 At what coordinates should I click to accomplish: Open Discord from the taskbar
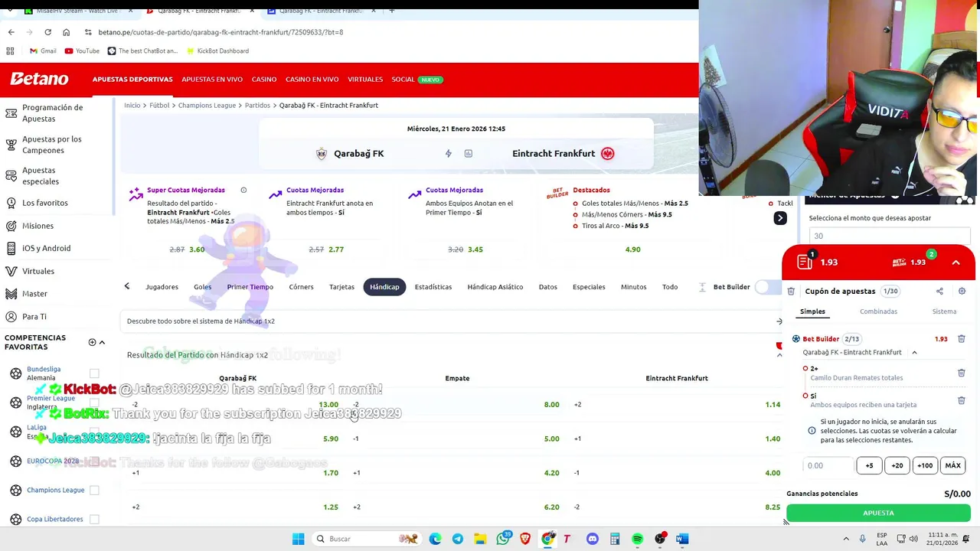592,539
